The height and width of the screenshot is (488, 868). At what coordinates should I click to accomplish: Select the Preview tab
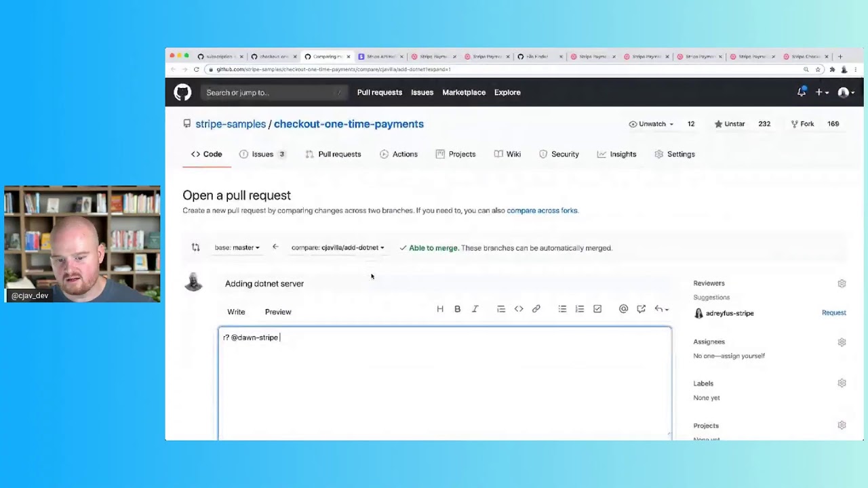click(x=278, y=312)
